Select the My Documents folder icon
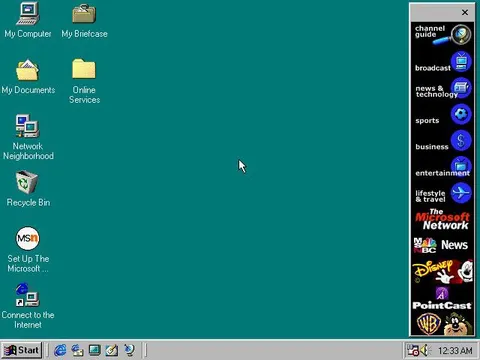The width and height of the screenshot is (480, 360). tap(28, 77)
